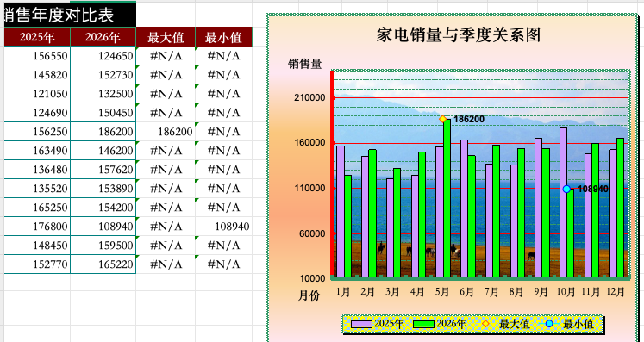This screenshot has width=644, height=342.
Task: Click the purple 2025年 legend key
Action: point(362,324)
